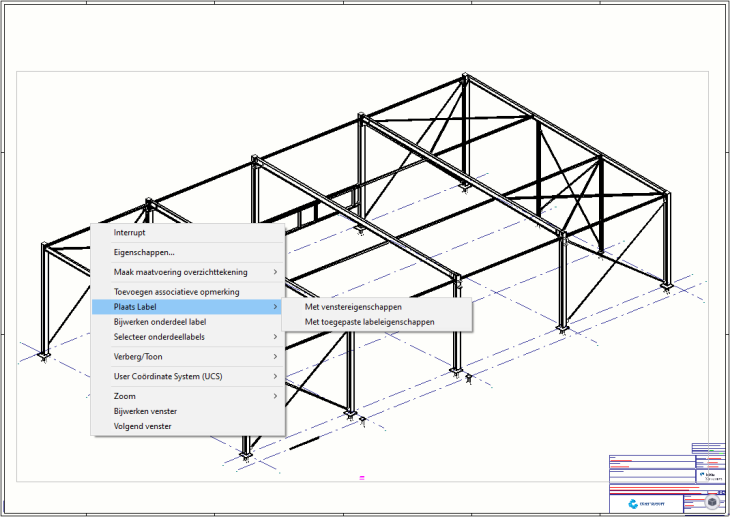Open the 'Zoom' submenu
730x517 pixels.
(125, 396)
